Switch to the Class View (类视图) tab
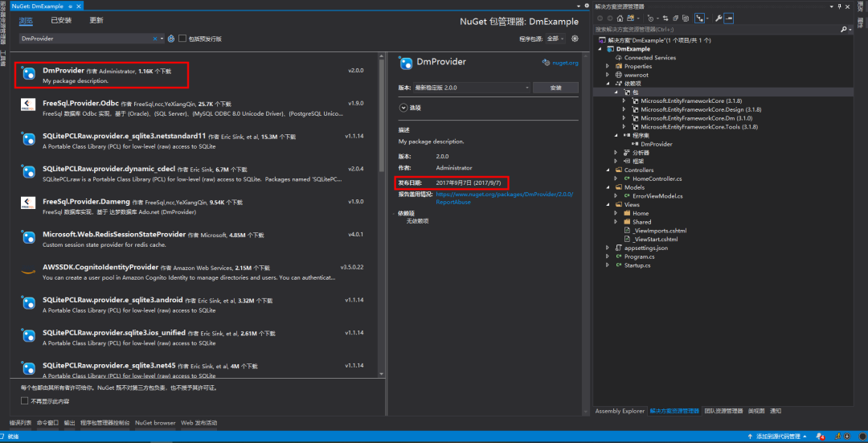This screenshot has height=443, width=868. 756,411
